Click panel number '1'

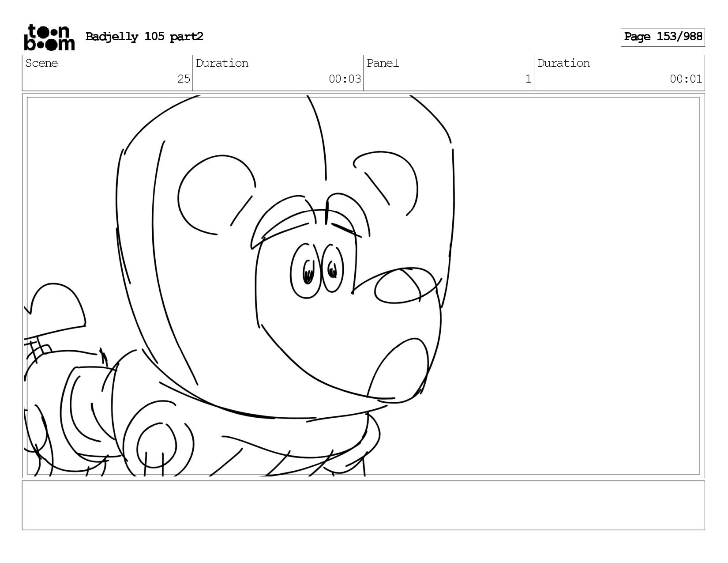[528, 79]
